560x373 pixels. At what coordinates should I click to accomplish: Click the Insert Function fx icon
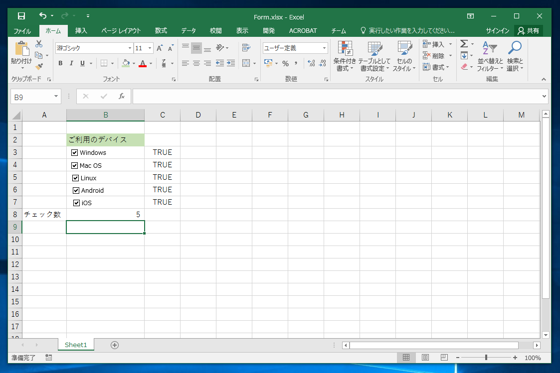pos(121,96)
